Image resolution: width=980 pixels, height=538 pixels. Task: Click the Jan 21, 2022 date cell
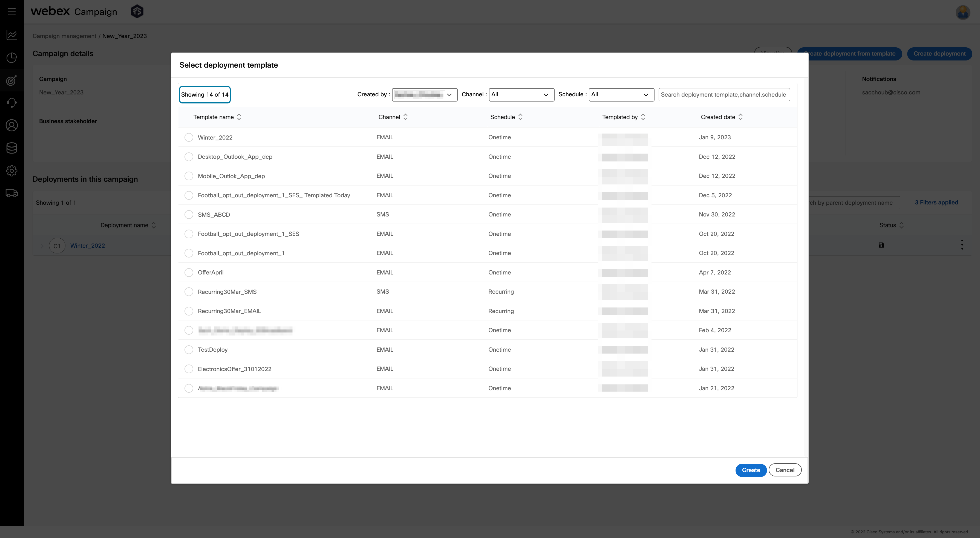(x=716, y=388)
